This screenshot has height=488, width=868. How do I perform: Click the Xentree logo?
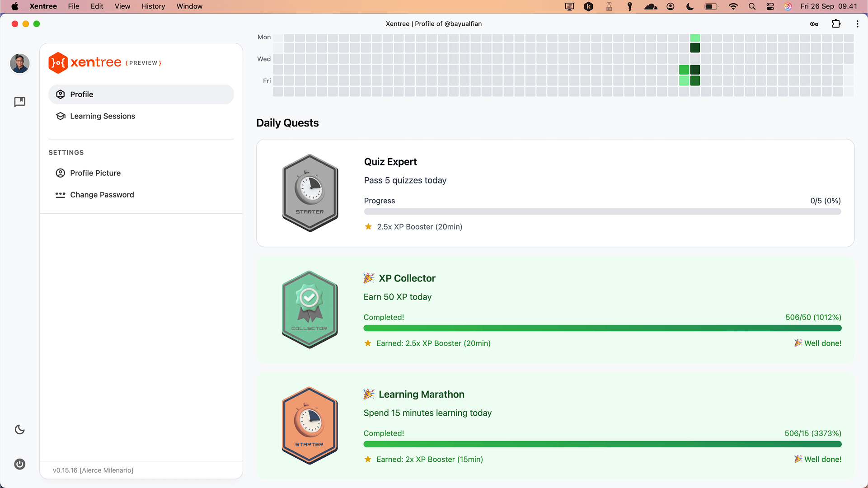(85, 62)
